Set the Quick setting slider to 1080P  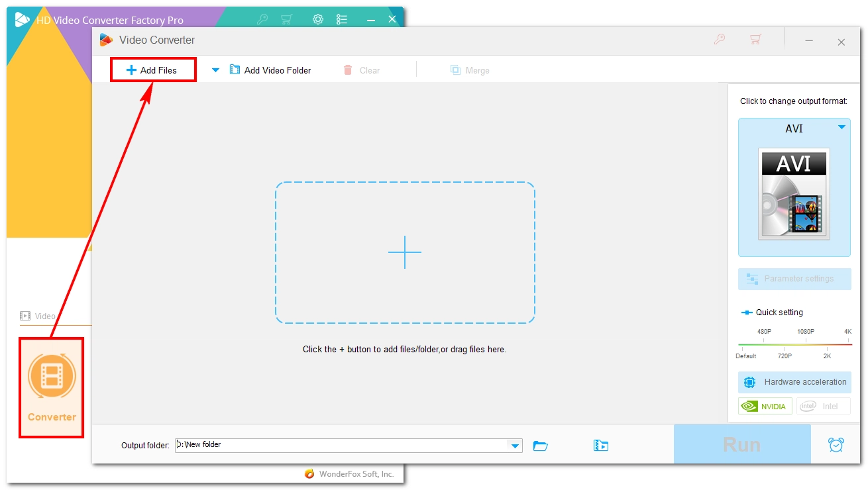[806, 344]
